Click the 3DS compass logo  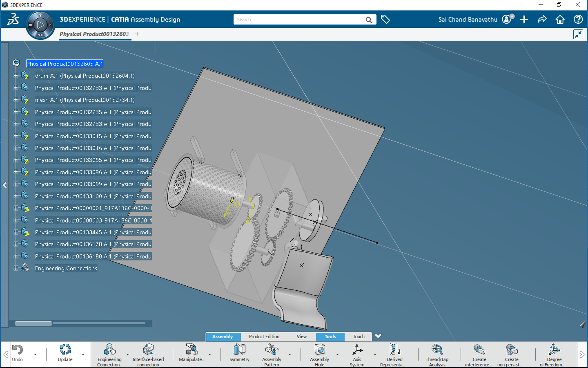[x=13, y=19]
